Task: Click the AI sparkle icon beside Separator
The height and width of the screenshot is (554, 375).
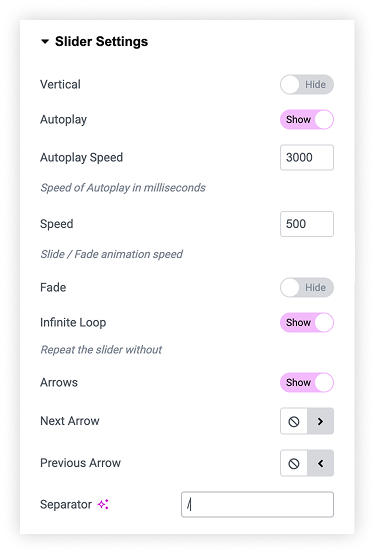Action: point(103,504)
